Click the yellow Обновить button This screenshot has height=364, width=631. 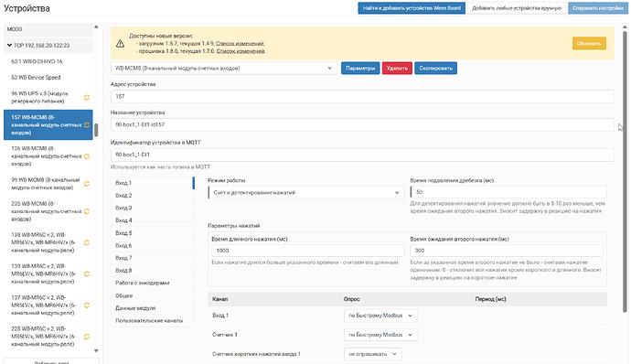(x=589, y=44)
